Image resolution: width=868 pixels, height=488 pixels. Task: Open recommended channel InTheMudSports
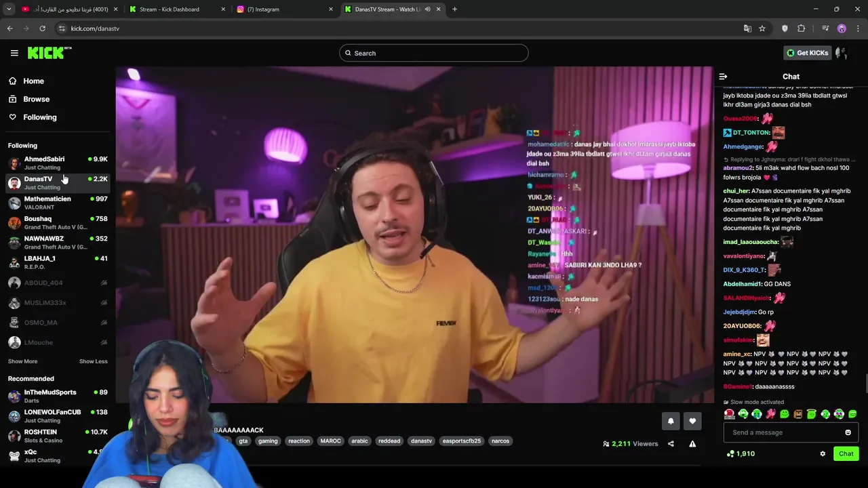tap(58, 396)
